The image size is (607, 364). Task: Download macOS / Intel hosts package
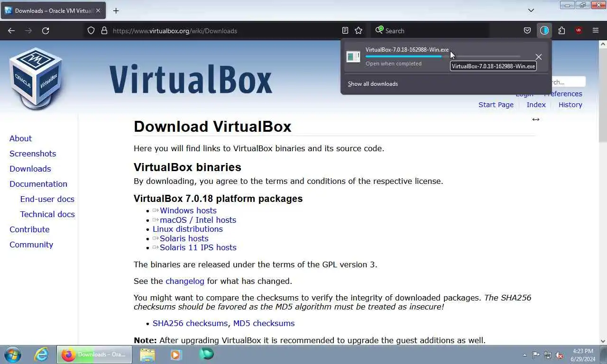[x=198, y=220]
